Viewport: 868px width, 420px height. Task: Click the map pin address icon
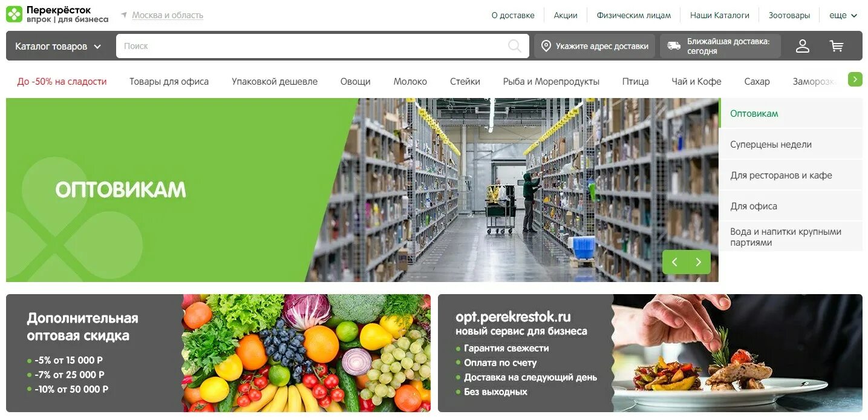coord(546,46)
